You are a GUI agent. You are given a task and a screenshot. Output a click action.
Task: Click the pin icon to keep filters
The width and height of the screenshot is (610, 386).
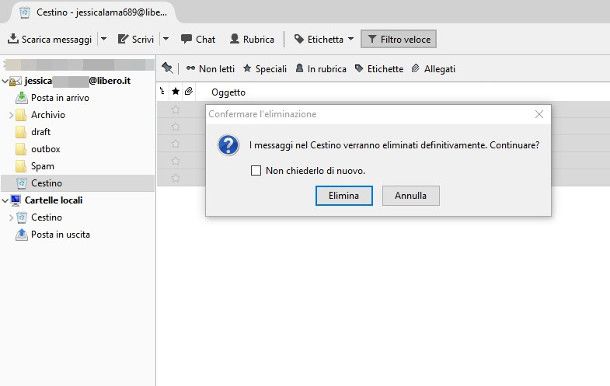(x=167, y=68)
